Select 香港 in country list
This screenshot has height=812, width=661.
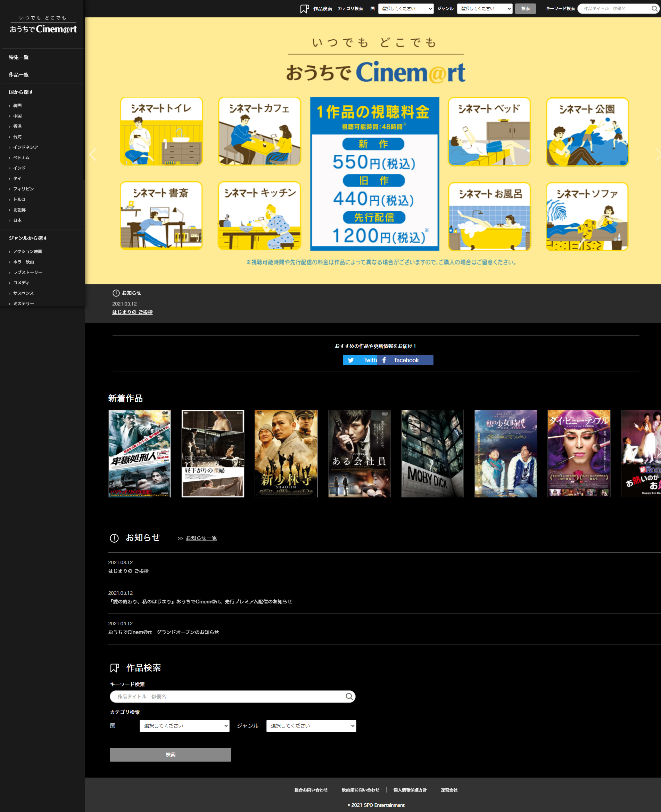click(17, 127)
